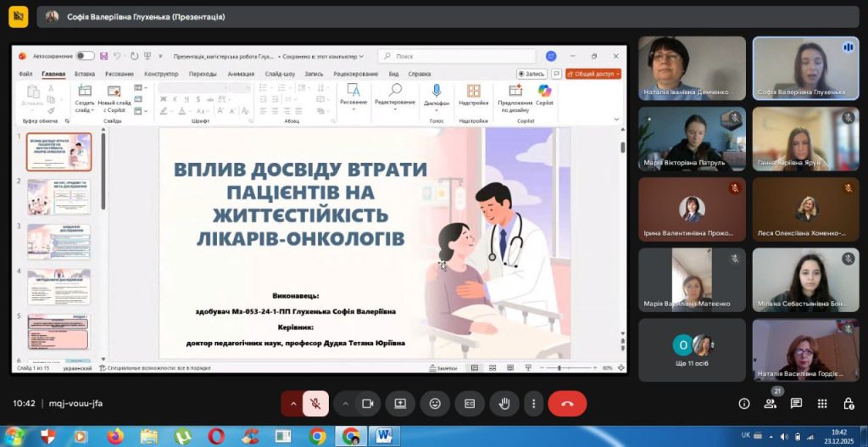Click the Ще 11 осіб tile
868x447 pixels.
tap(692, 349)
